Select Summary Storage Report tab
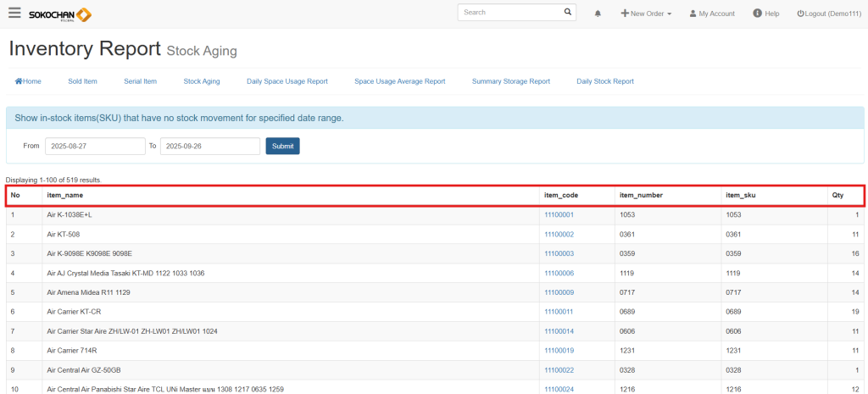 [510, 81]
